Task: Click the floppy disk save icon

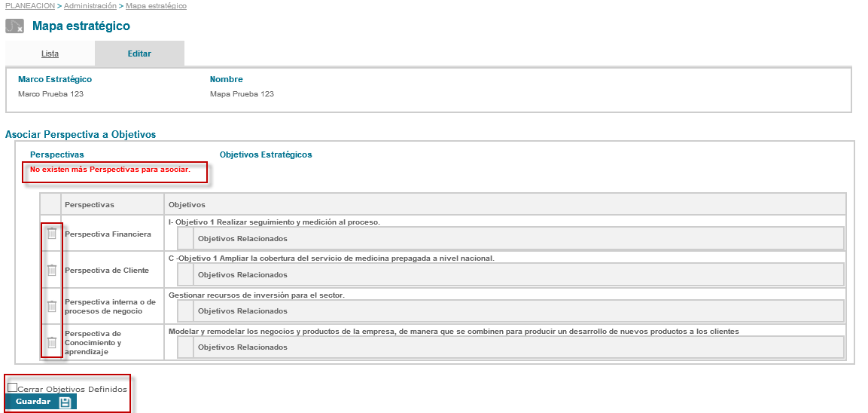Action: (x=65, y=402)
